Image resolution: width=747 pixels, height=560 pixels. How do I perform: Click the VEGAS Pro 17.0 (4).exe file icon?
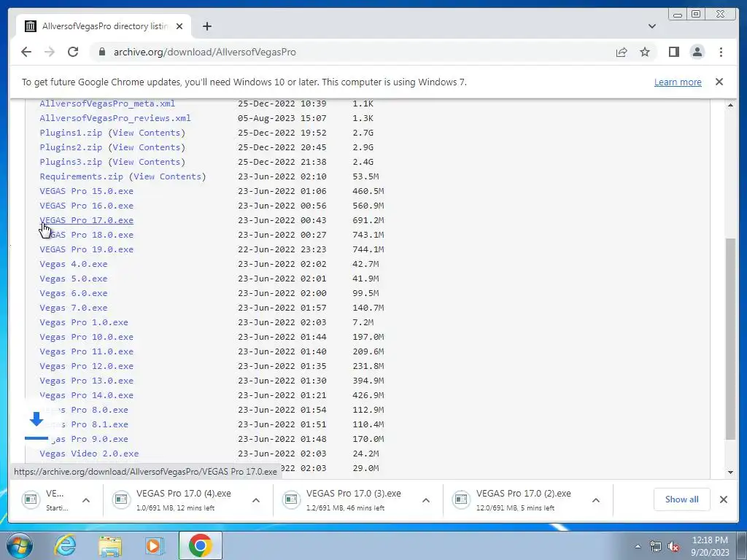(121, 499)
